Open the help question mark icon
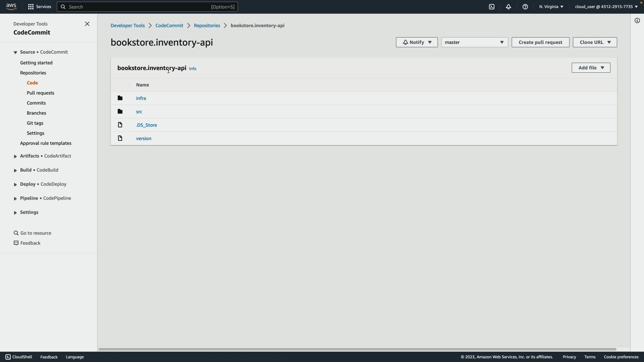This screenshot has width=644, height=362. pos(525,7)
